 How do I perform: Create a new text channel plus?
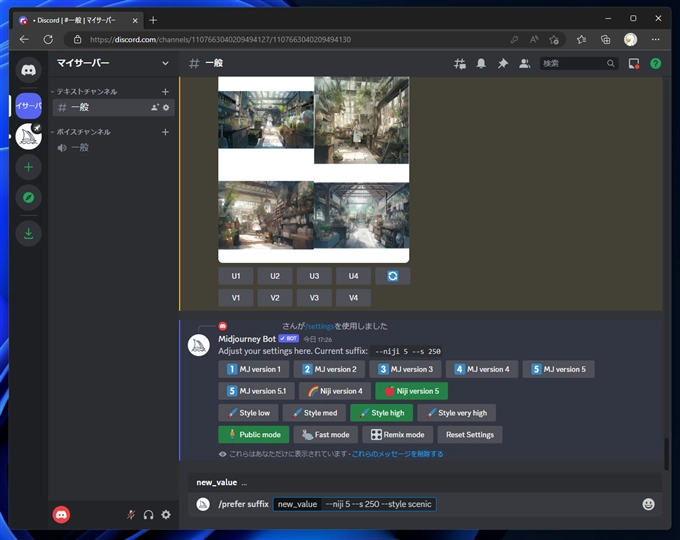point(165,92)
